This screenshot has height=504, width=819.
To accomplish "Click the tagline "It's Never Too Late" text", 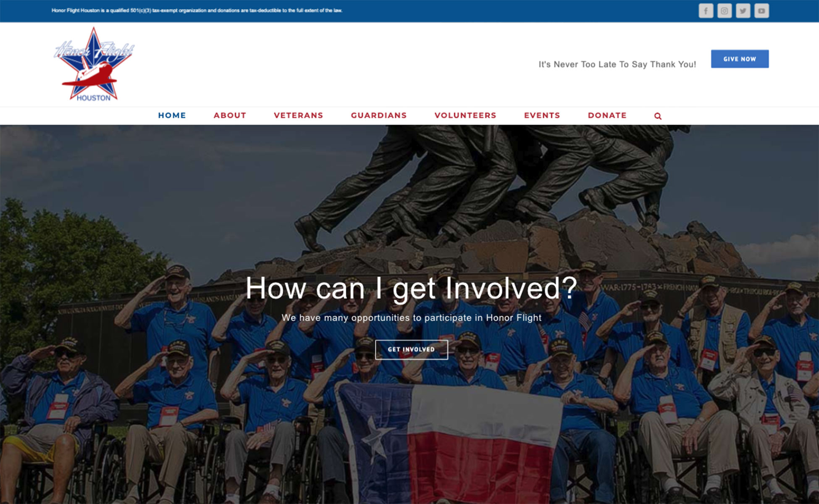I will [x=617, y=64].
